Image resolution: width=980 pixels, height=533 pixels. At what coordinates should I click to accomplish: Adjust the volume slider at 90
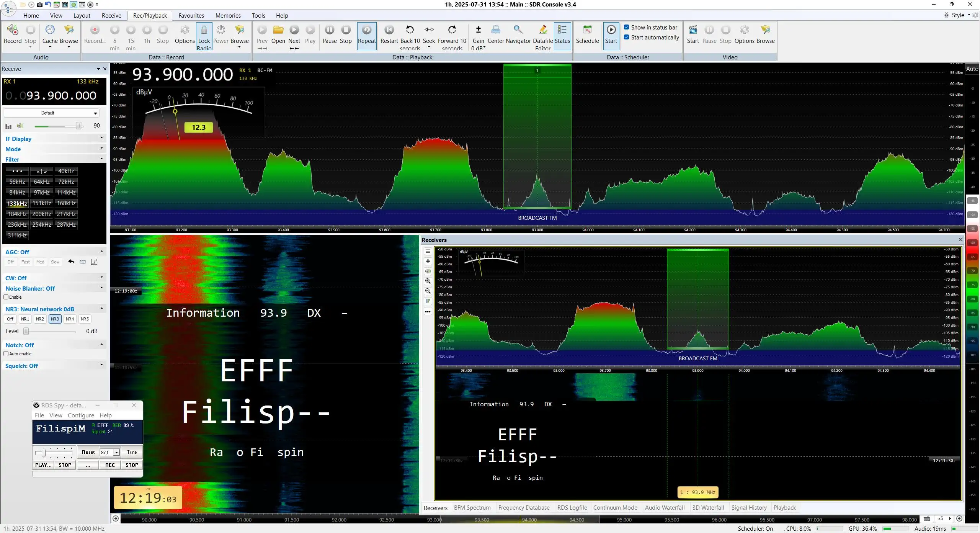tap(78, 126)
